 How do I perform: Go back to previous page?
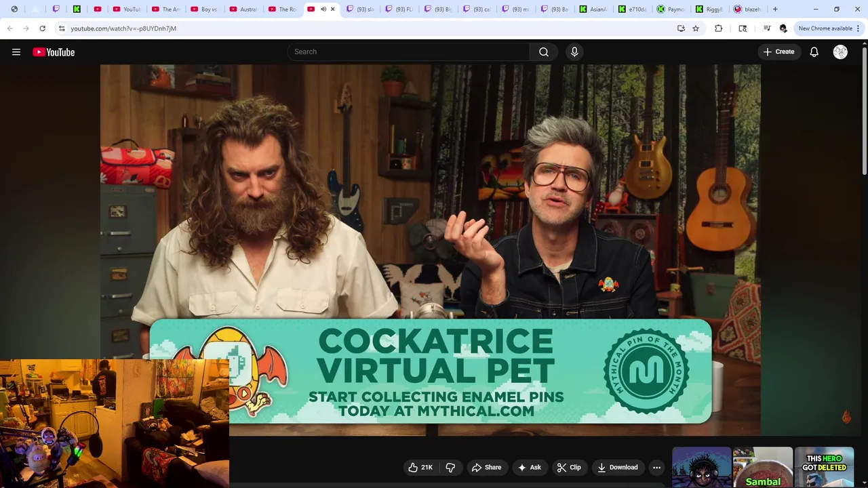[x=10, y=28]
